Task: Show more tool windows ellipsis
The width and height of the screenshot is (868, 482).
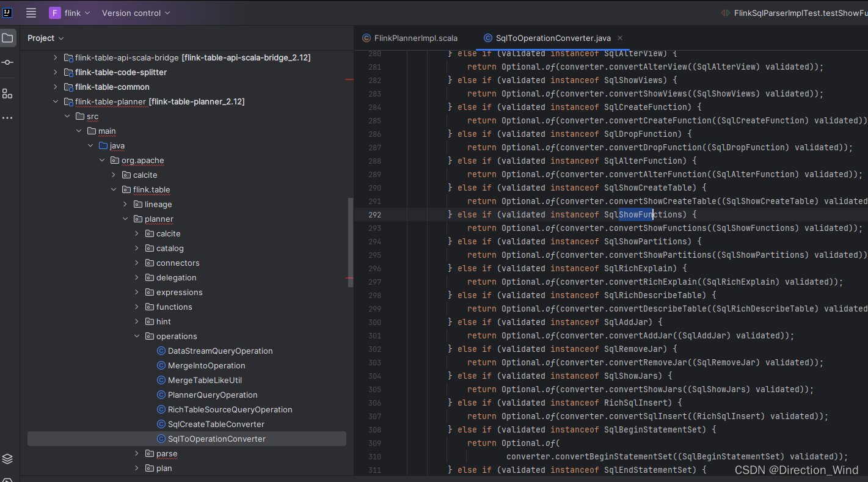Action: 7,117
